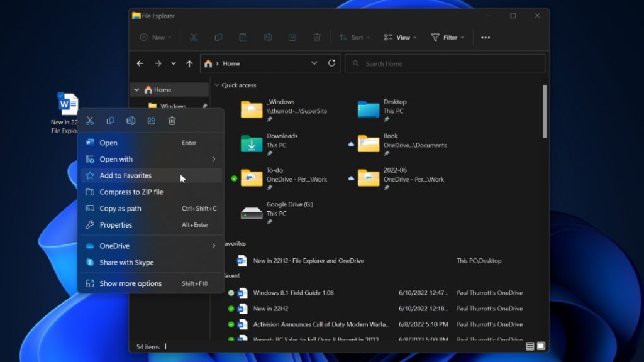Go up one directory level
The height and width of the screenshot is (362, 644).
(x=189, y=63)
